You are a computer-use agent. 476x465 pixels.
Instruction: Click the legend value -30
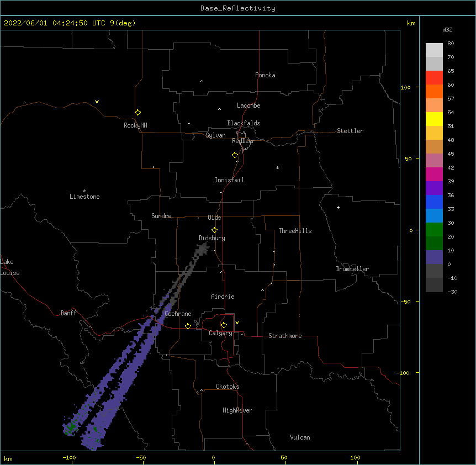click(452, 292)
